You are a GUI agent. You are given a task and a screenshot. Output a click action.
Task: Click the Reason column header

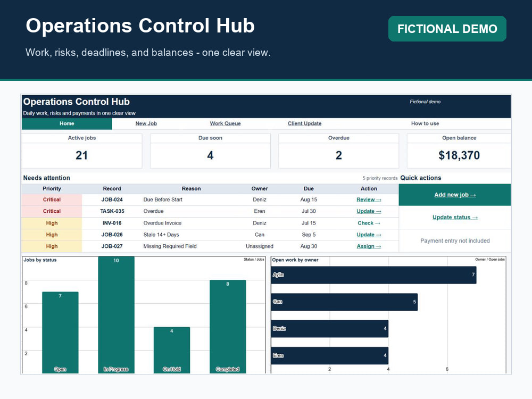pyautogui.click(x=192, y=189)
